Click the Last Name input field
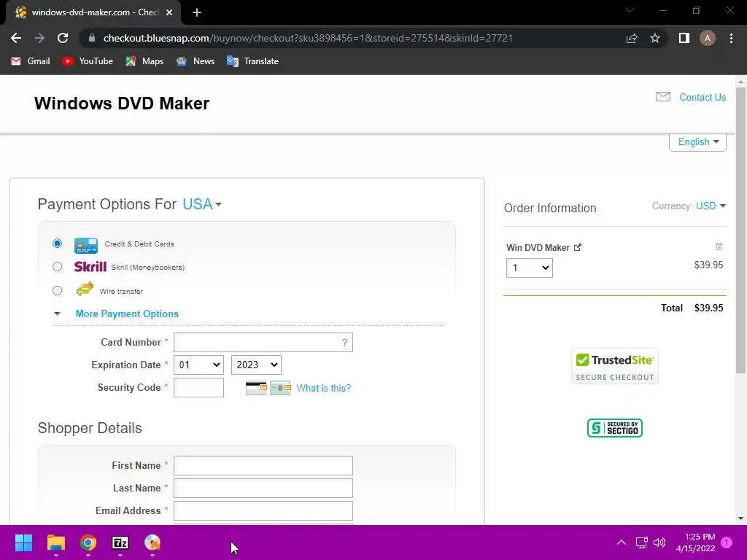 [263, 488]
